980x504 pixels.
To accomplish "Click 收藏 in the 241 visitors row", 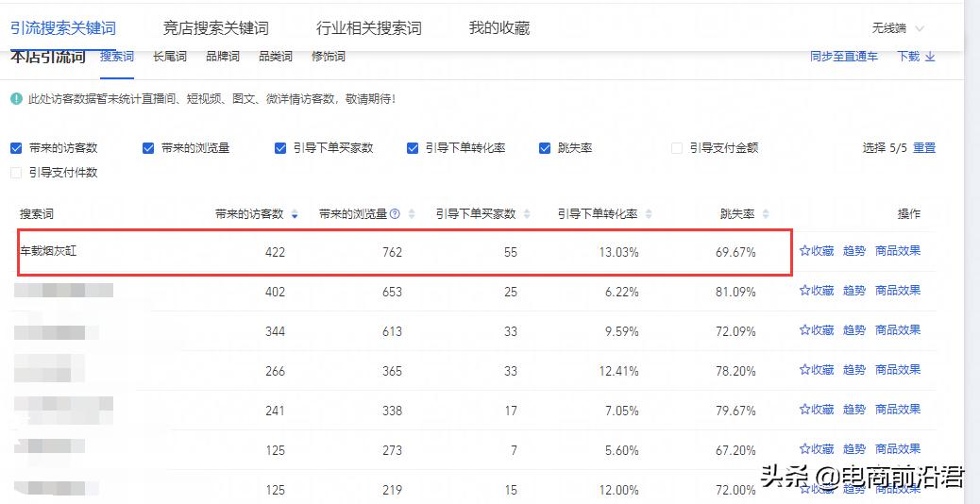I will (x=817, y=410).
